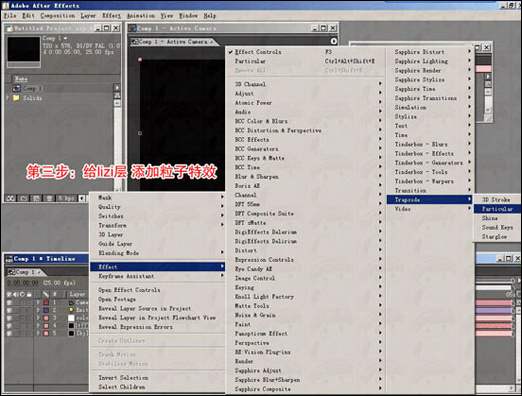Click the black solid icon of layer 4

click(71, 326)
